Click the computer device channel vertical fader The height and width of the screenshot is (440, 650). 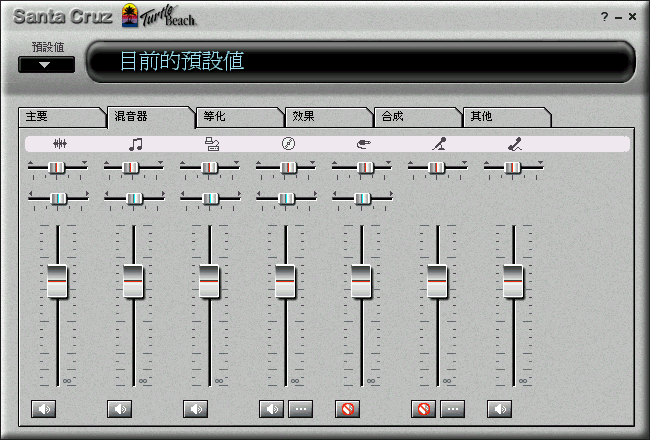click(x=209, y=281)
